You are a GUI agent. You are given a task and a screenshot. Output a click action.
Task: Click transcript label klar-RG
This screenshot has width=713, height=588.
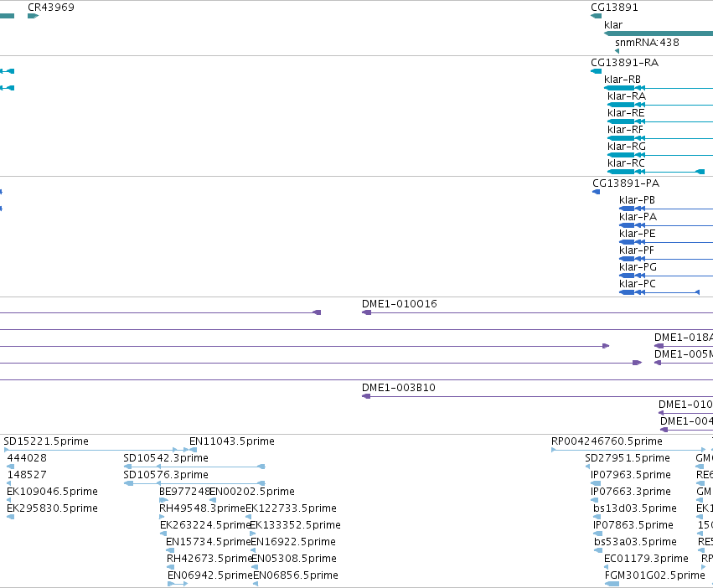tap(627, 146)
